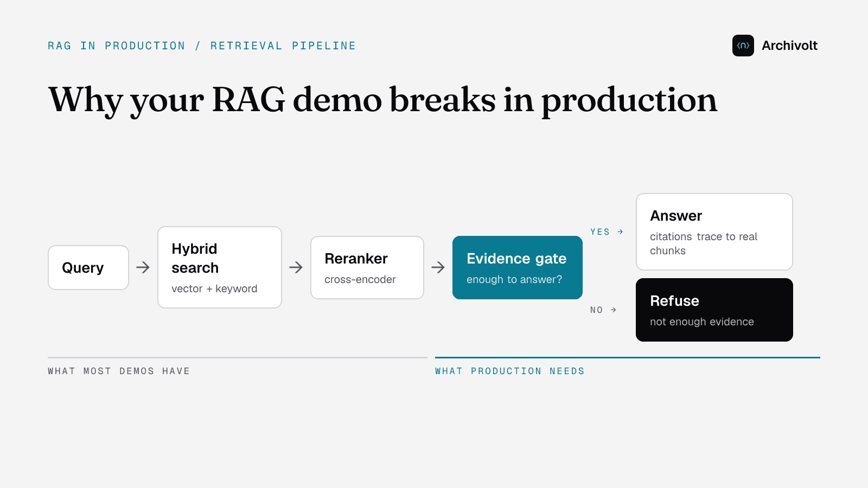Click the arrow between Reranker and Evidence gate
The image size is (868, 488).
point(438,267)
